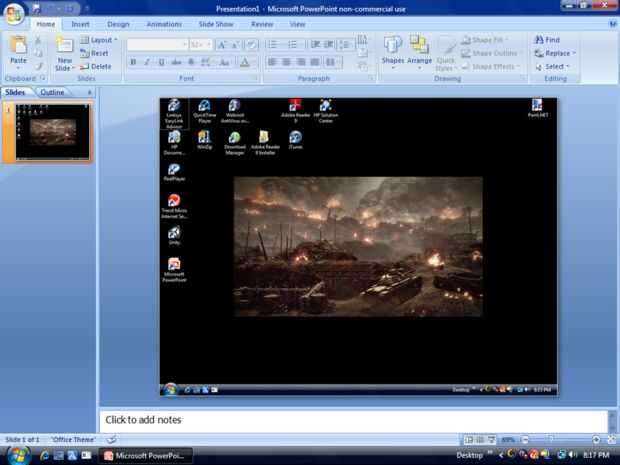Open the font name combo box
Screen dimensions: 620x465
157,45
